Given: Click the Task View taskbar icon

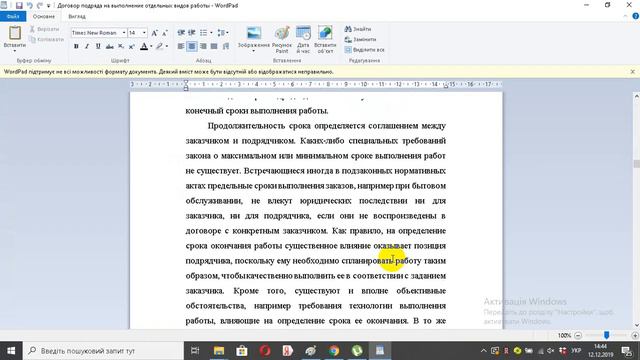Looking at the screenshot, I should [195, 351].
